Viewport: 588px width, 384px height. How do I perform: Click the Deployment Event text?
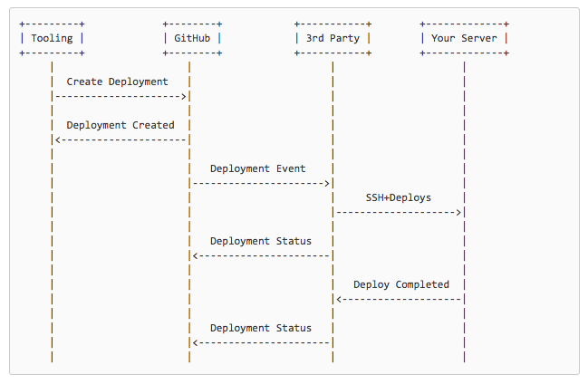click(x=258, y=168)
